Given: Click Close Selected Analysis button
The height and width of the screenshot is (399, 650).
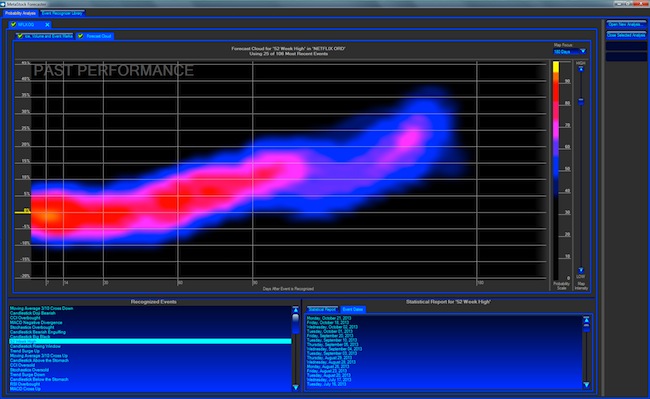Looking at the screenshot, I should point(626,35).
